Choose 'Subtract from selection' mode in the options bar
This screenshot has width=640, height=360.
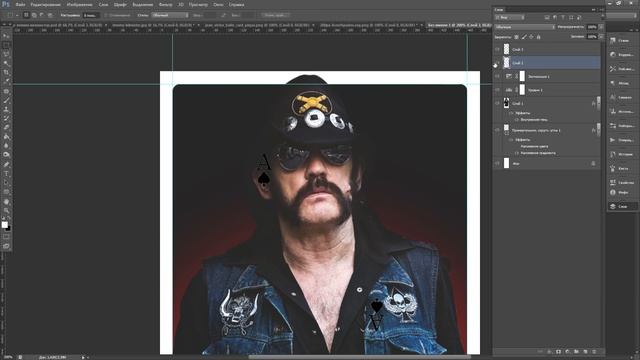click(x=42, y=15)
